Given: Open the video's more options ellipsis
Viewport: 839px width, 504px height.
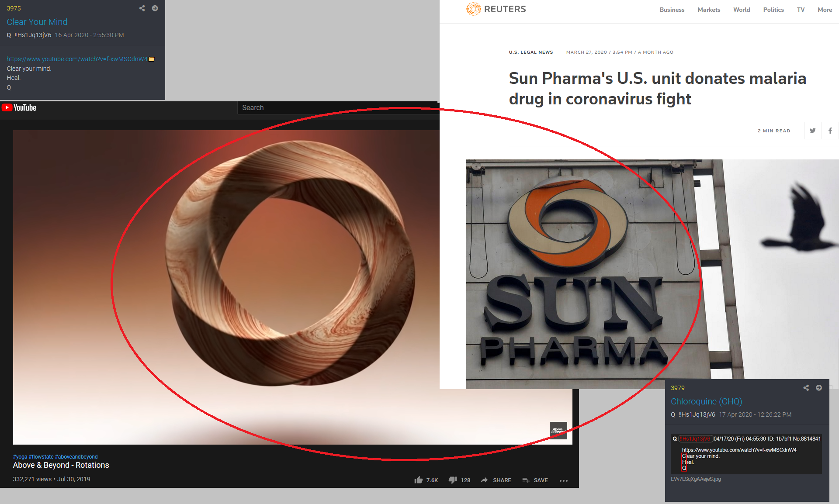Looking at the screenshot, I should 564,480.
